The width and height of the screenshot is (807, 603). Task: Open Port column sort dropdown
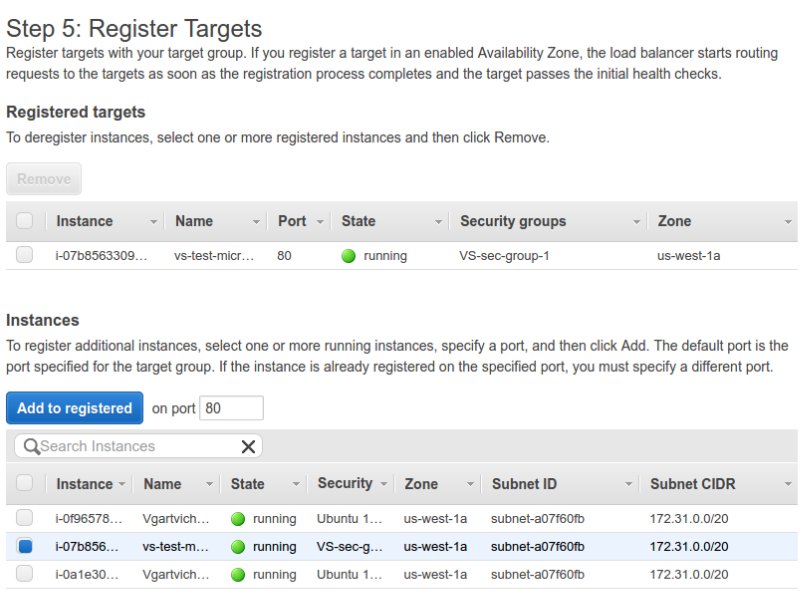320,222
